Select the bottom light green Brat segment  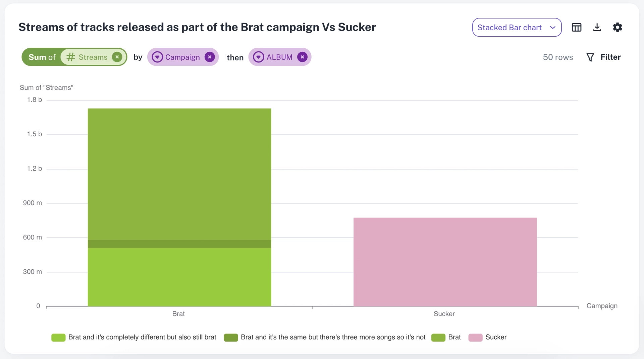tap(179, 277)
